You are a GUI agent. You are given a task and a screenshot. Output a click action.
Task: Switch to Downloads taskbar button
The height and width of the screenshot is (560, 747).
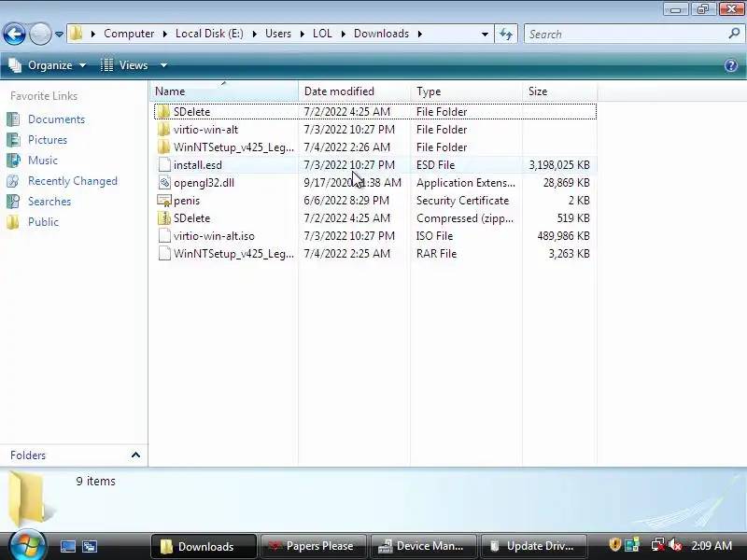204,546
